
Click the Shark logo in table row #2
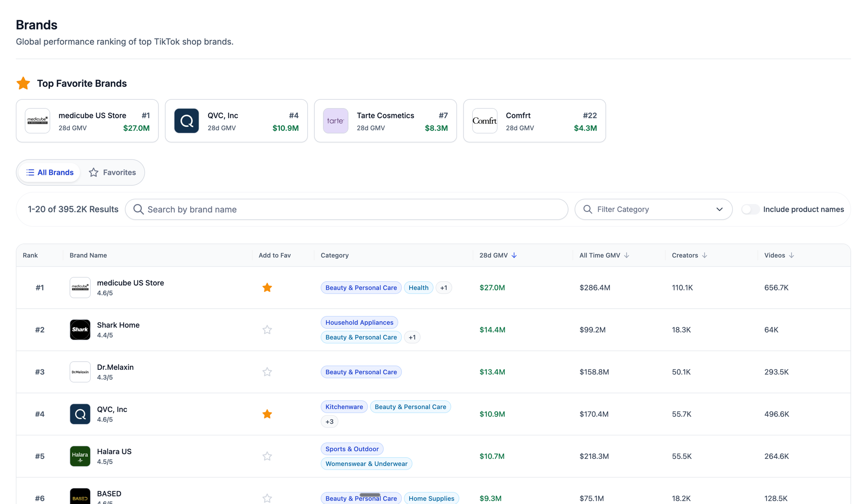[x=80, y=329]
